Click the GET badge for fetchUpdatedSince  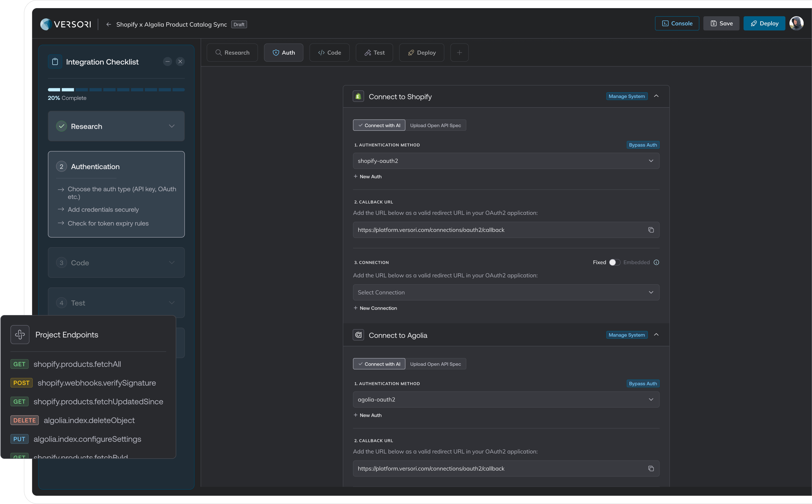pyautogui.click(x=19, y=401)
